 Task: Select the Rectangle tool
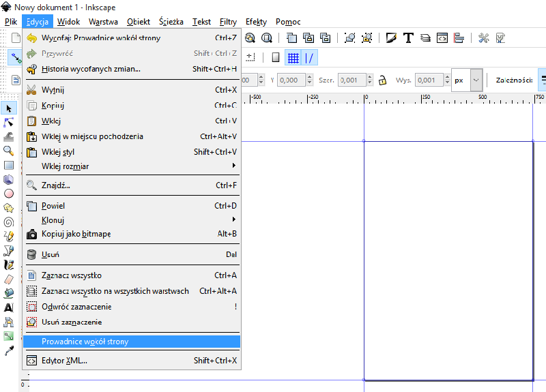point(9,165)
